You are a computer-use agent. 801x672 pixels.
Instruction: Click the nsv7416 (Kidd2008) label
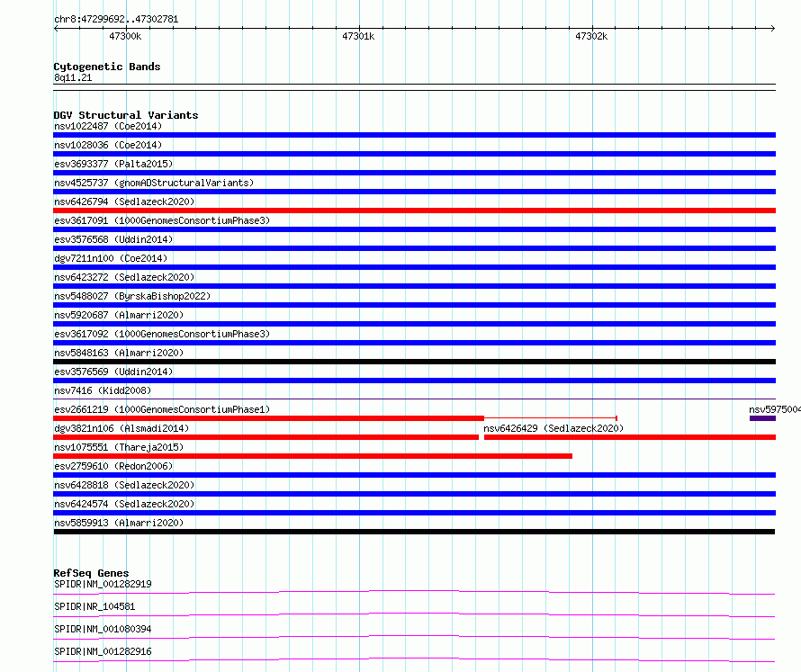click(x=103, y=390)
